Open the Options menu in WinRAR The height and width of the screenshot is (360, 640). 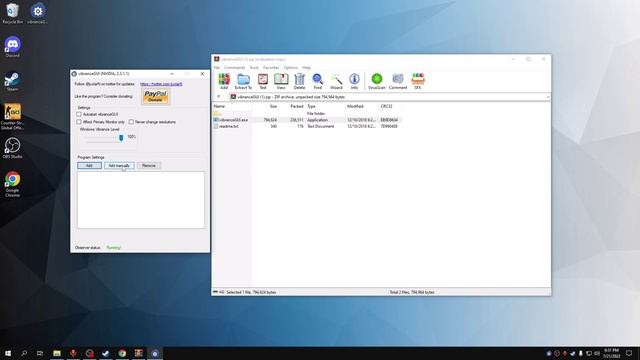pos(290,67)
